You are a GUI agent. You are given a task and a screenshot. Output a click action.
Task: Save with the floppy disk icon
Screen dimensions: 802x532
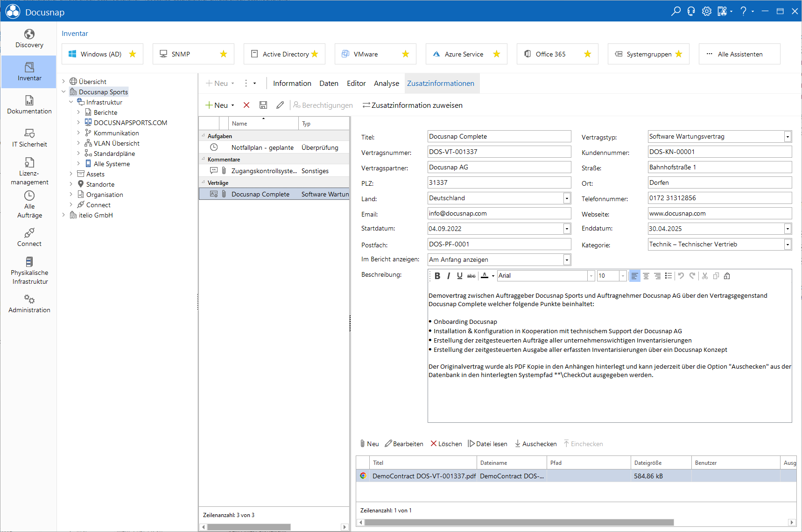click(x=263, y=105)
